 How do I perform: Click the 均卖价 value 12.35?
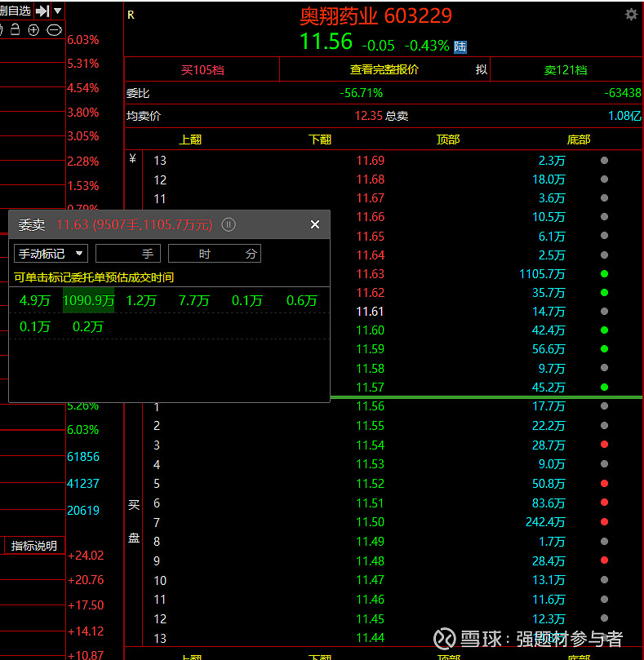point(369,116)
